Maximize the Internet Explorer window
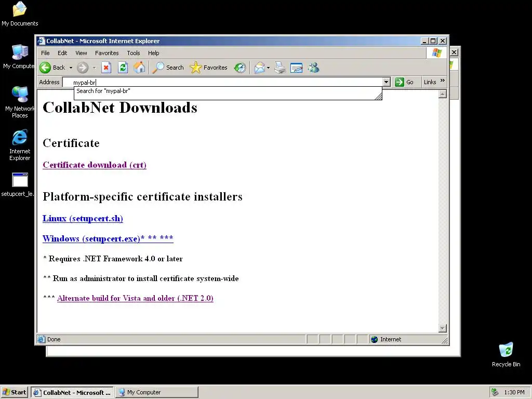532x399 pixels. click(x=433, y=41)
